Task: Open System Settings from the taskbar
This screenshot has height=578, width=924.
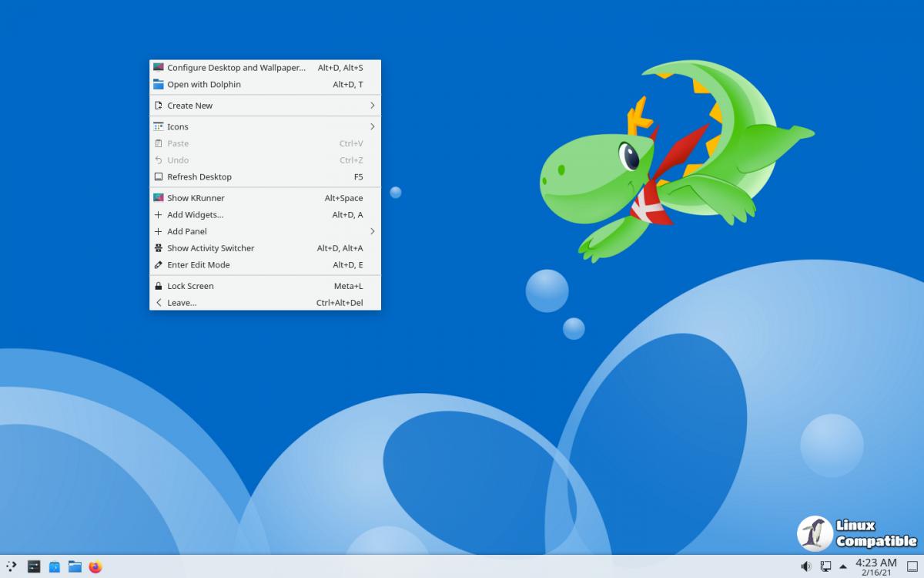Action: point(34,566)
